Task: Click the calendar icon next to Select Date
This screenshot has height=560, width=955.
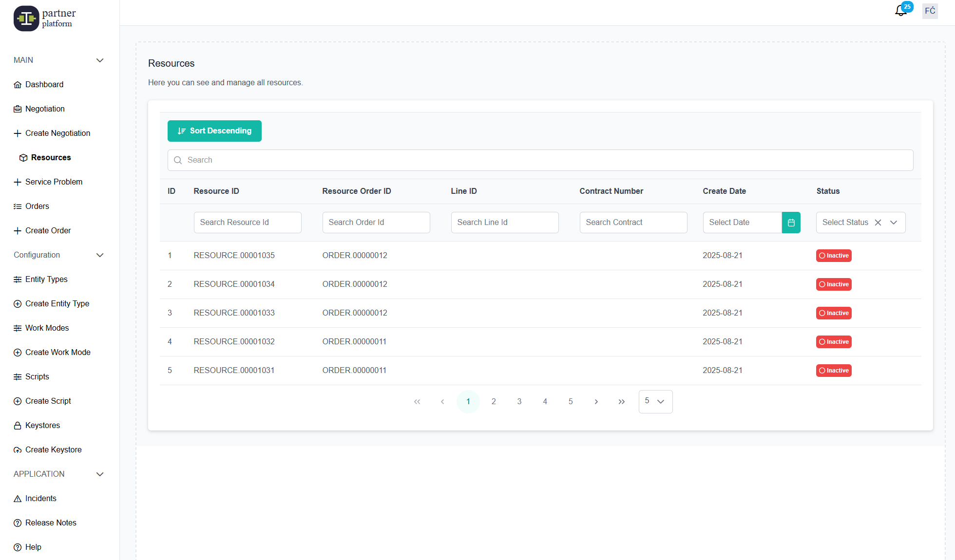Action: click(791, 223)
